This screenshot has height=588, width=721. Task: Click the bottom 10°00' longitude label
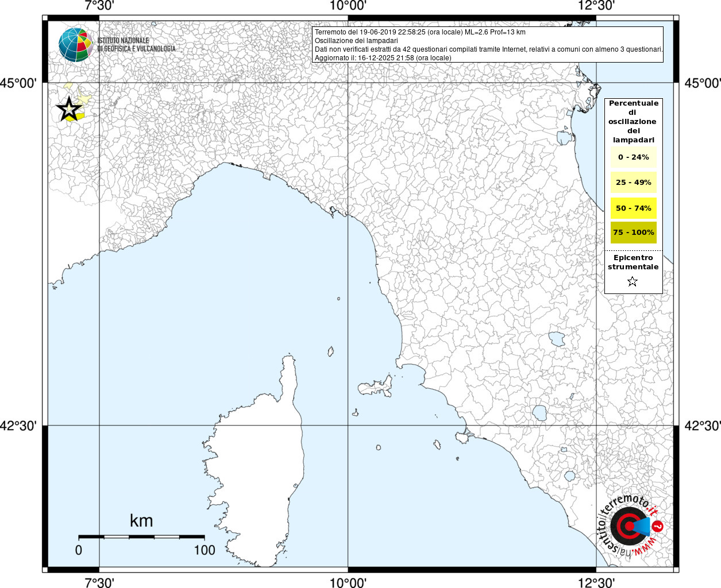[x=348, y=582]
